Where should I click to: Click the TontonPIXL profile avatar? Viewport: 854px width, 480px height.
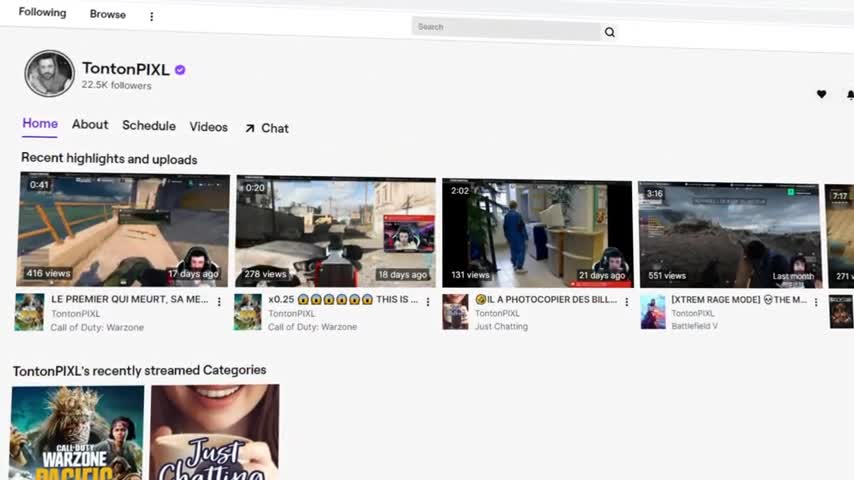[x=49, y=74]
